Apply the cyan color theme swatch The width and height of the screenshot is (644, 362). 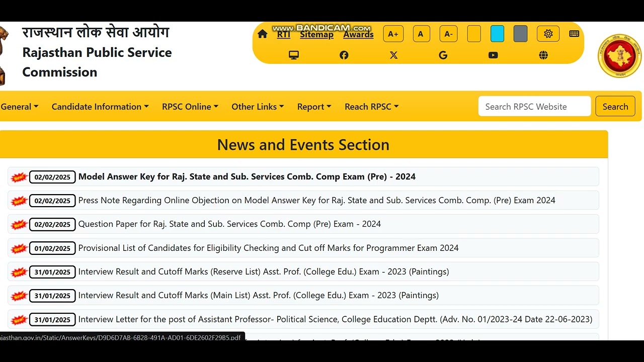coord(497,34)
